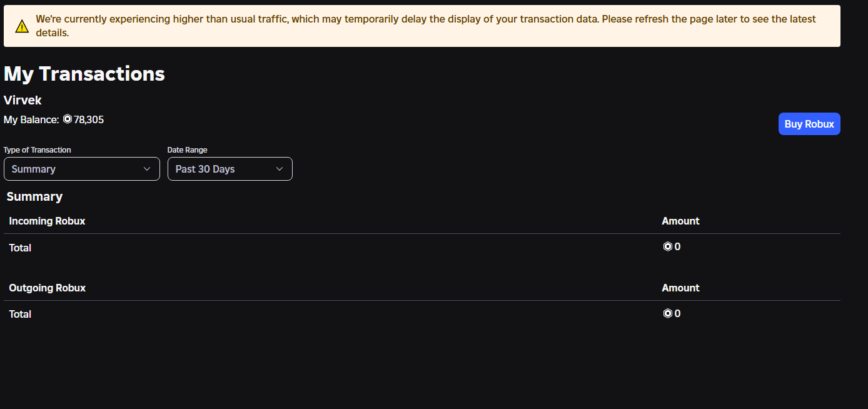
Task: Change Summary to another transaction type
Action: pyautogui.click(x=81, y=169)
